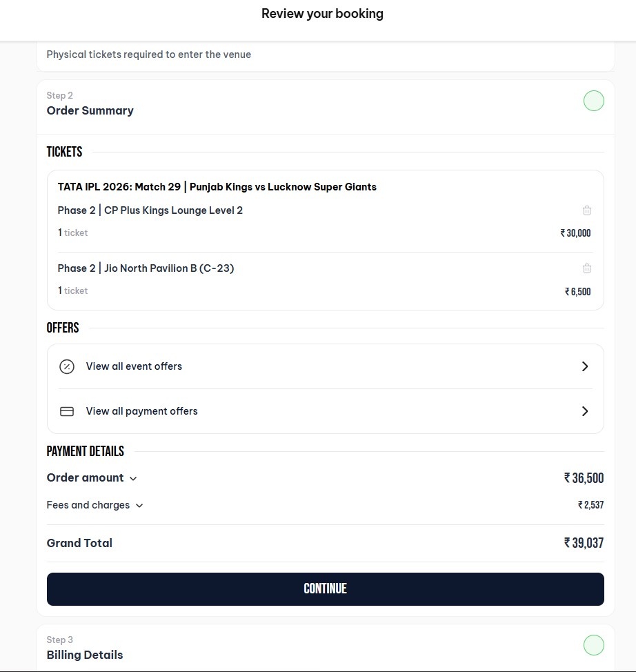
Task: Select the Step 2 Order Summary status toggle
Action: pos(594,101)
